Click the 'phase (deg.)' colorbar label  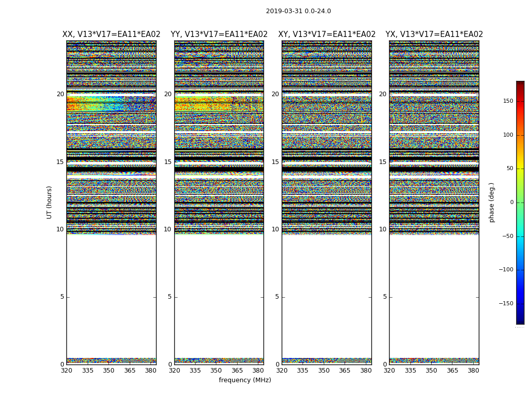click(x=491, y=202)
